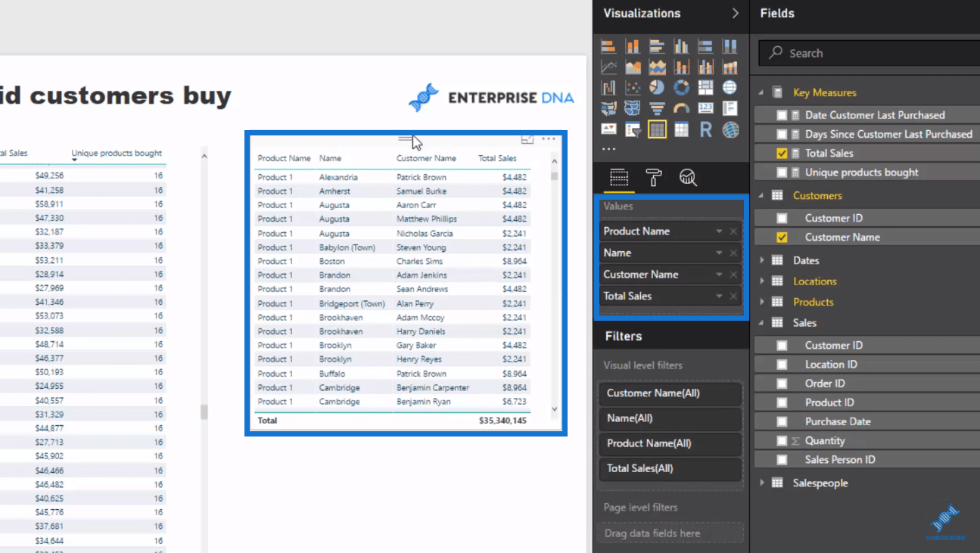This screenshot has height=553, width=980.
Task: Select the funnel chart visualization
Action: tap(657, 109)
